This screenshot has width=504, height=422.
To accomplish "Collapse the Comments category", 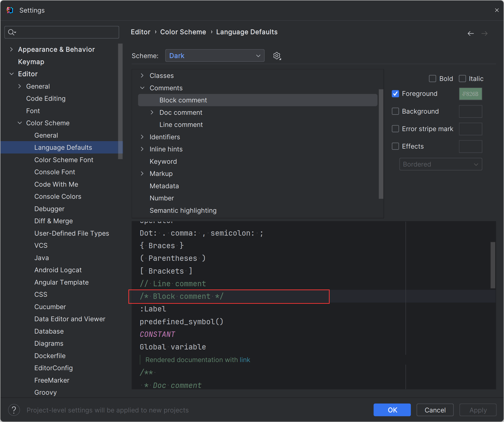I will click(x=142, y=88).
